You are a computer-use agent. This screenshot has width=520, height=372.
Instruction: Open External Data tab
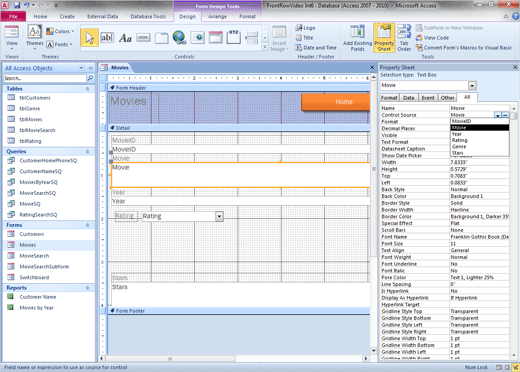pos(102,16)
